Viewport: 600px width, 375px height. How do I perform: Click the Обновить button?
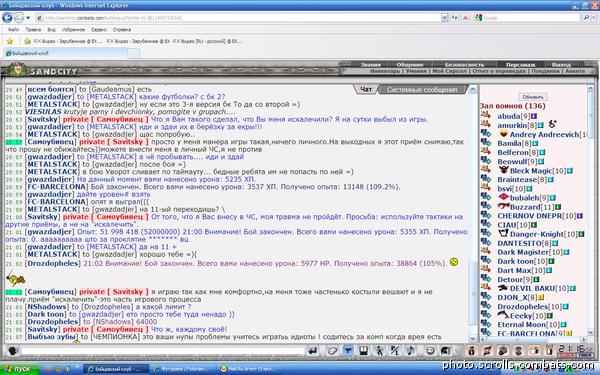coord(533,97)
